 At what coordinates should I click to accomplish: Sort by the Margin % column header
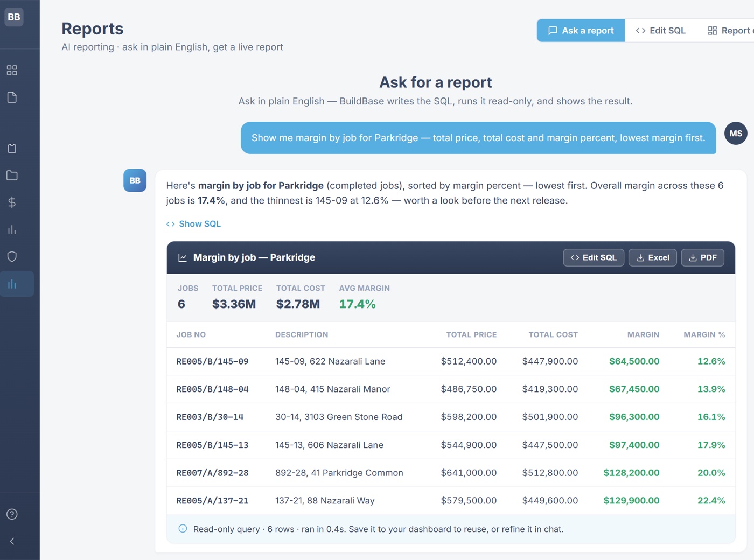click(x=704, y=334)
